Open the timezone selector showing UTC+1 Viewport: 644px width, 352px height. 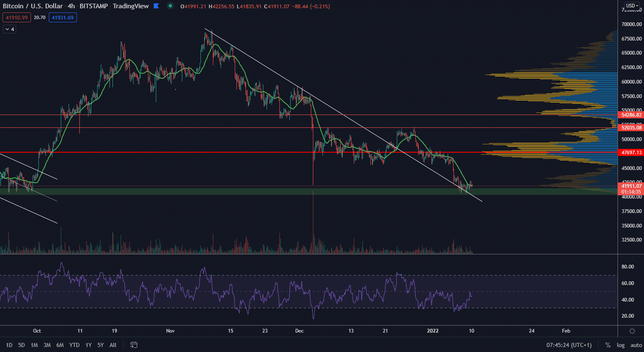(569, 345)
